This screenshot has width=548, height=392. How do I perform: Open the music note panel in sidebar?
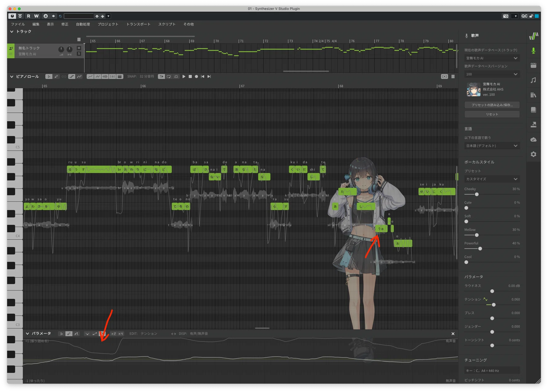pos(533,80)
